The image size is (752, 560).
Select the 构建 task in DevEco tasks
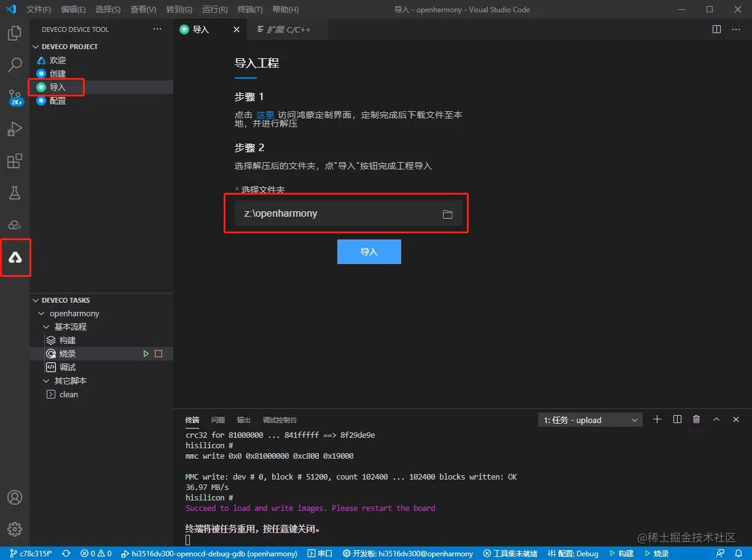(x=68, y=340)
